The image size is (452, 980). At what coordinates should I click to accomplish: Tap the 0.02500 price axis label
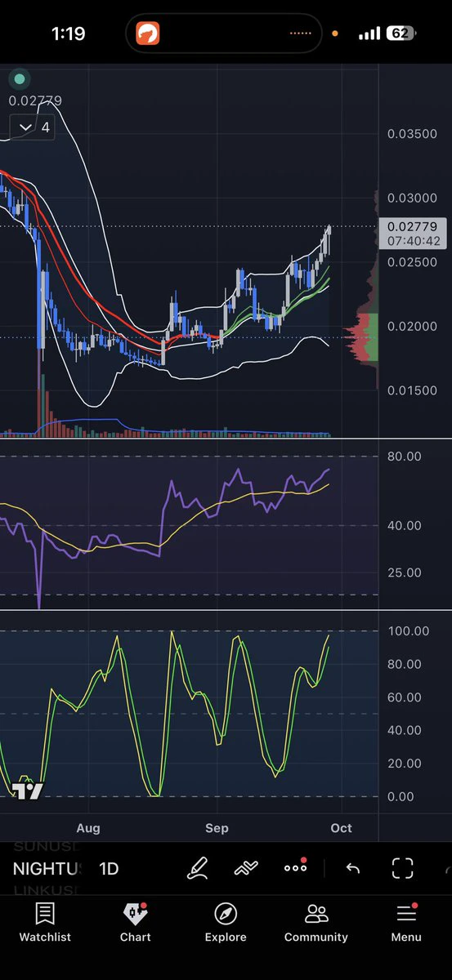tap(412, 262)
